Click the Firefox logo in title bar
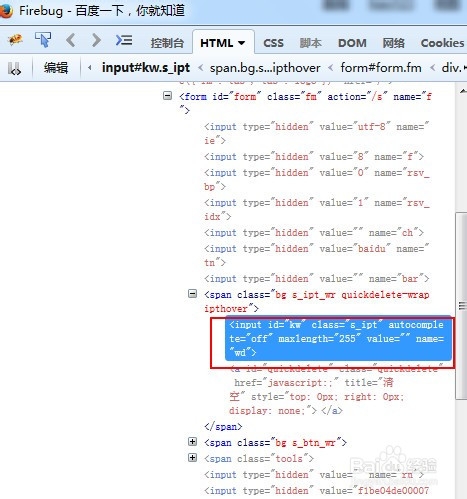This screenshot has height=499, width=467. (x=6, y=11)
